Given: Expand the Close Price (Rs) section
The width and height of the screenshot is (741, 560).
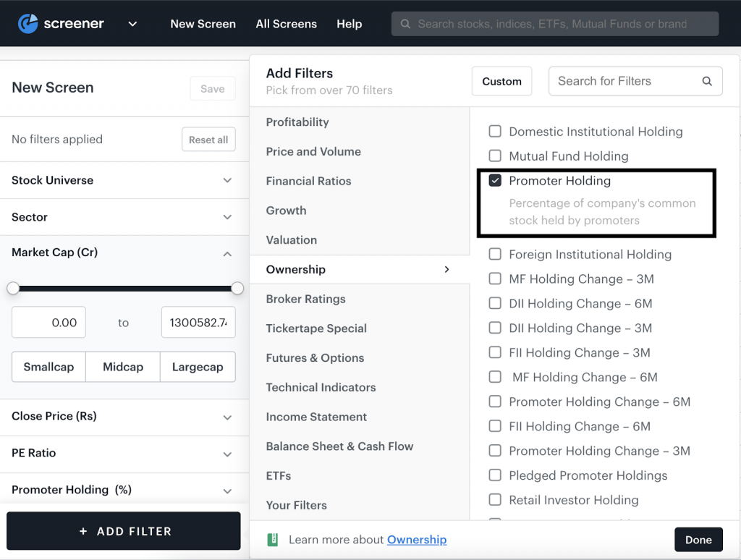Looking at the screenshot, I should [x=124, y=417].
